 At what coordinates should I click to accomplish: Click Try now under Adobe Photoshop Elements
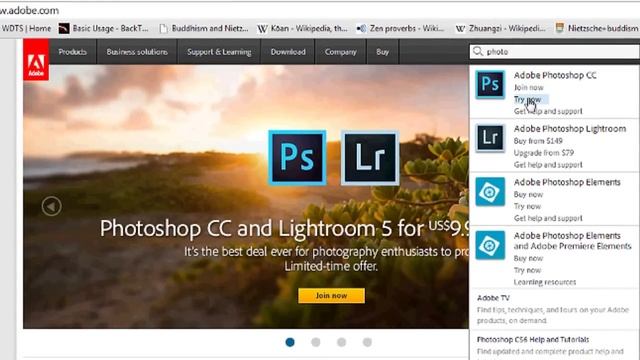tap(527, 206)
